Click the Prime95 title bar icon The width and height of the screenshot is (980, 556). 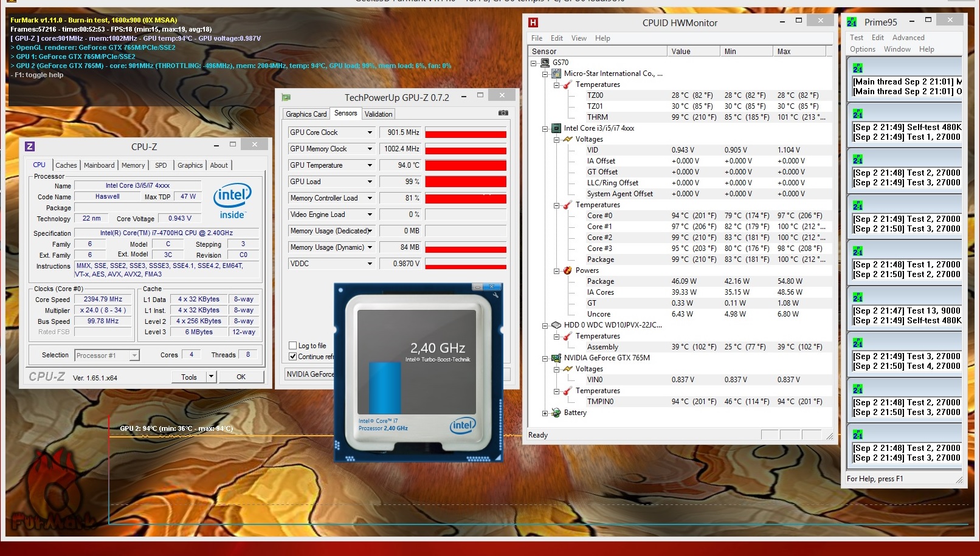tap(852, 22)
